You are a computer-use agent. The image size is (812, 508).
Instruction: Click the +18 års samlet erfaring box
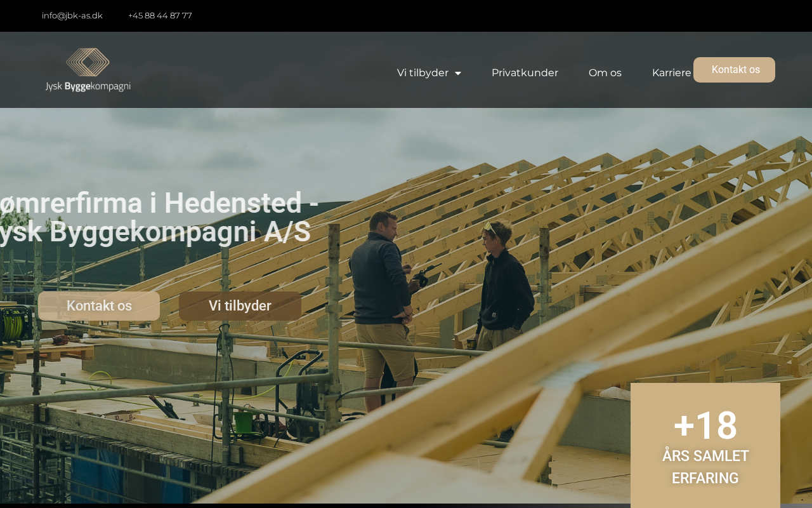pos(705,444)
